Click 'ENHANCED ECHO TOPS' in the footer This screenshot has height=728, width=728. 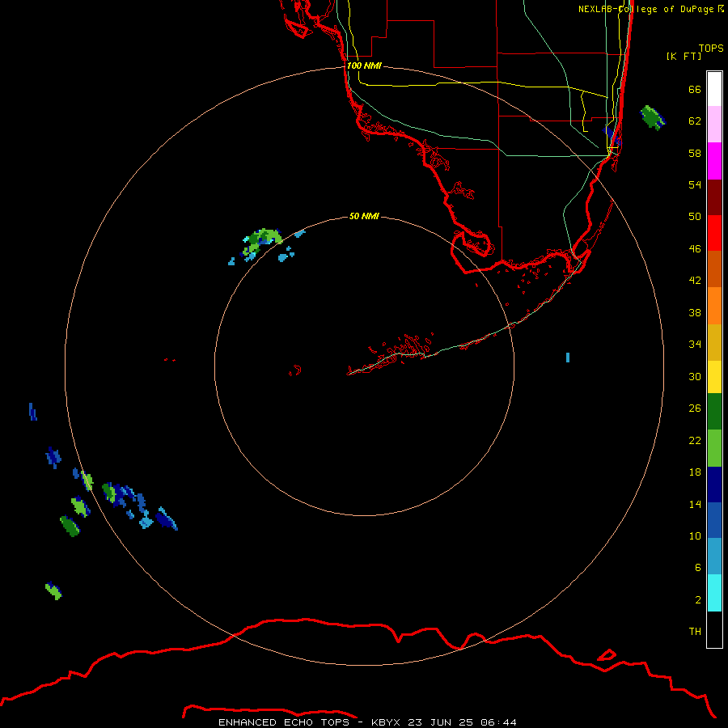(x=284, y=722)
